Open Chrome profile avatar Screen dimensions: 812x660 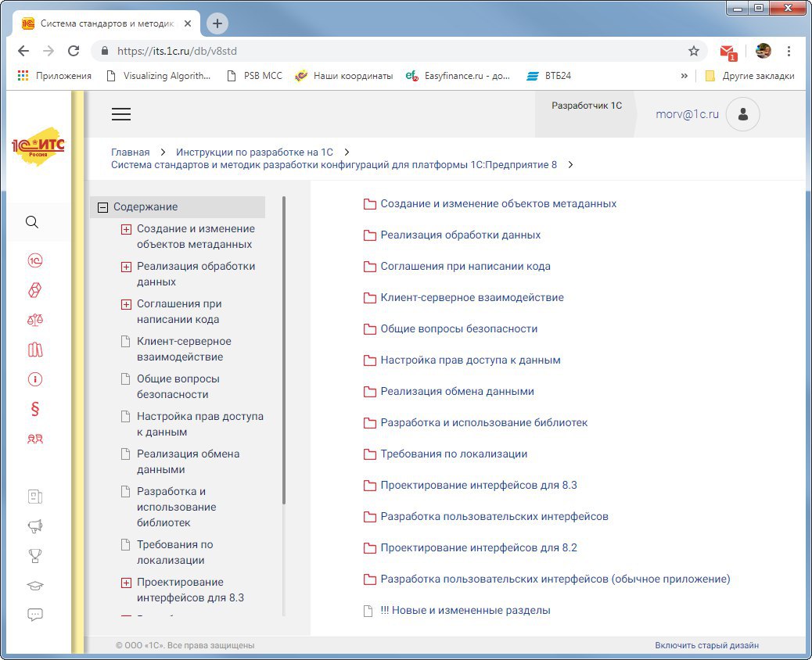click(763, 51)
